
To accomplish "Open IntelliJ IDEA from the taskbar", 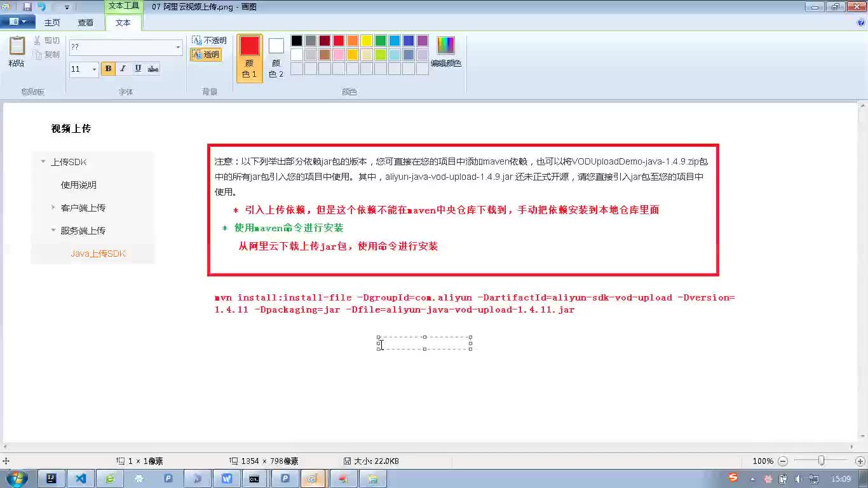I will pyautogui.click(x=52, y=478).
